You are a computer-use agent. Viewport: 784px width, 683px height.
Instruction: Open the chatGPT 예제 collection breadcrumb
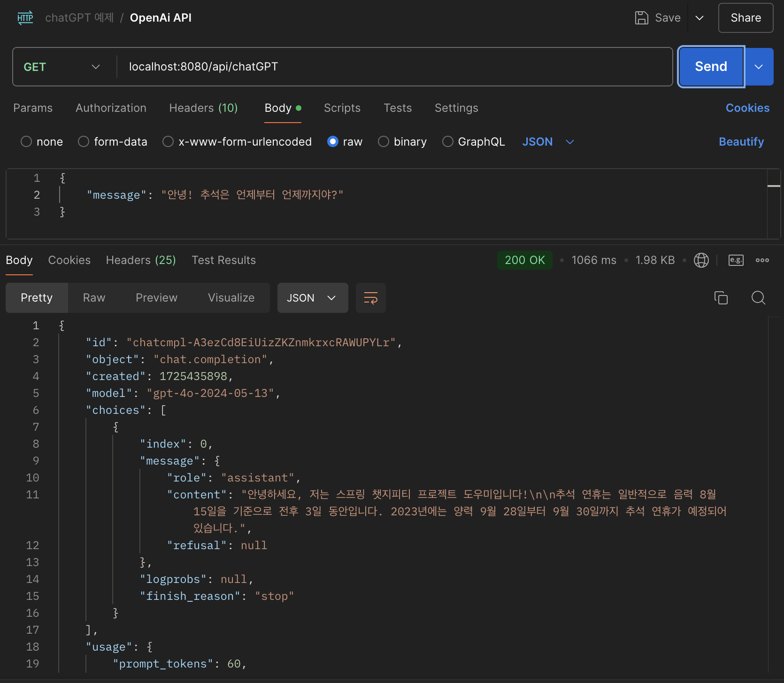[x=79, y=18]
